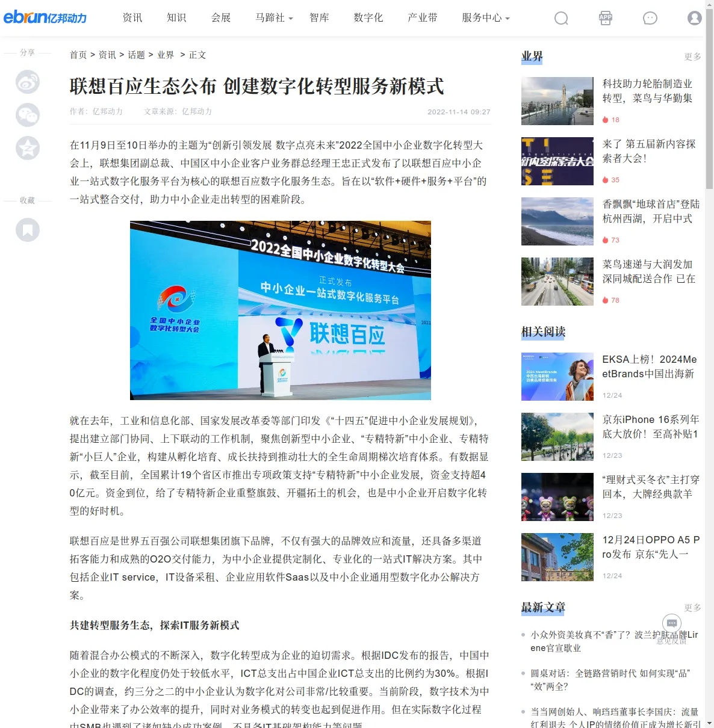Click the article headline 联想百应生态公布
This screenshot has width=714, height=728.
pyautogui.click(x=257, y=87)
